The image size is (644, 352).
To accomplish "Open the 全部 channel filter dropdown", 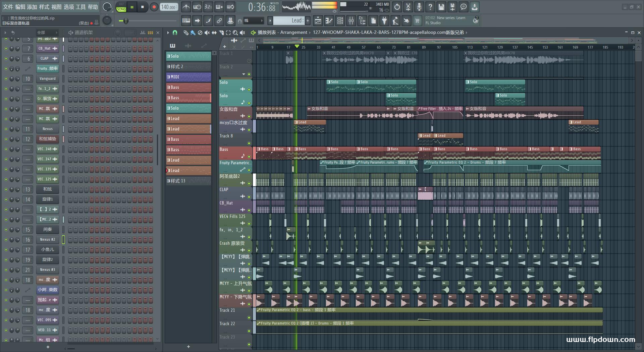I will [47, 33].
